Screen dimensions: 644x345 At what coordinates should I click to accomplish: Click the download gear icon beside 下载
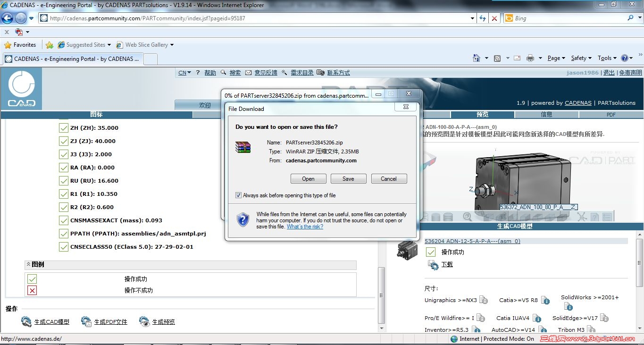(x=433, y=265)
